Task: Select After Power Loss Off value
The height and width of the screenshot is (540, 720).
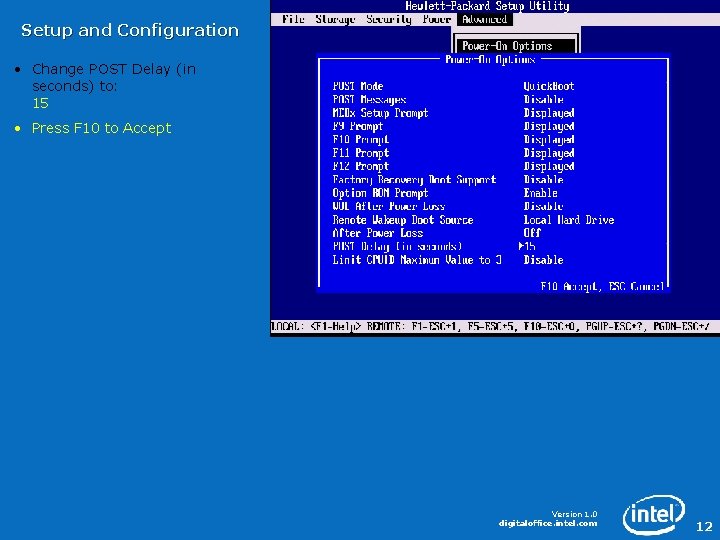Action: pos(532,233)
